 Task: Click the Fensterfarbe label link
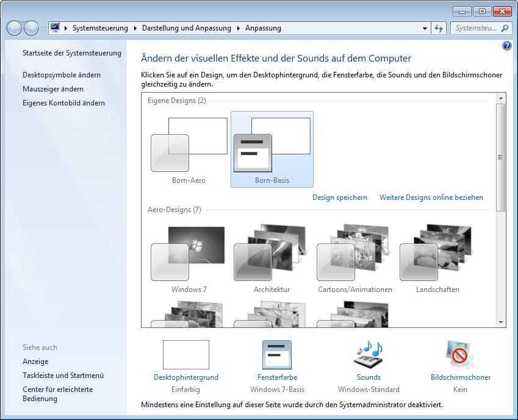[x=277, y=377]
